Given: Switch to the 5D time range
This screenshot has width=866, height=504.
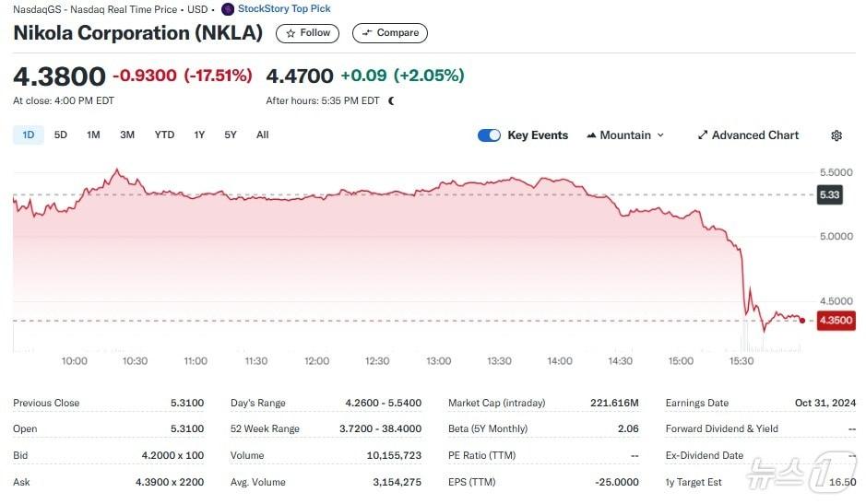Looking at the screenshot, I should tap(61, 135).
